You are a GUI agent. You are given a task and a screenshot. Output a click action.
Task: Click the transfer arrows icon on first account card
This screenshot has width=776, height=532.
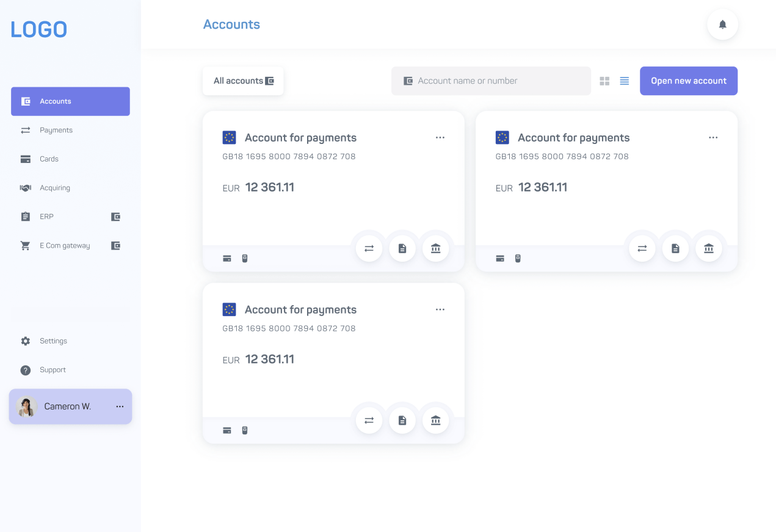point(369,248)
